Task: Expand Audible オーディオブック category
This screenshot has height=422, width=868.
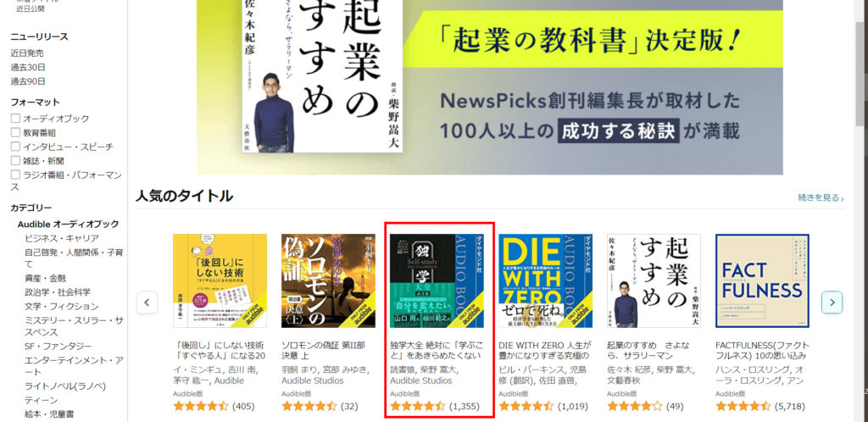Action: 68,224
